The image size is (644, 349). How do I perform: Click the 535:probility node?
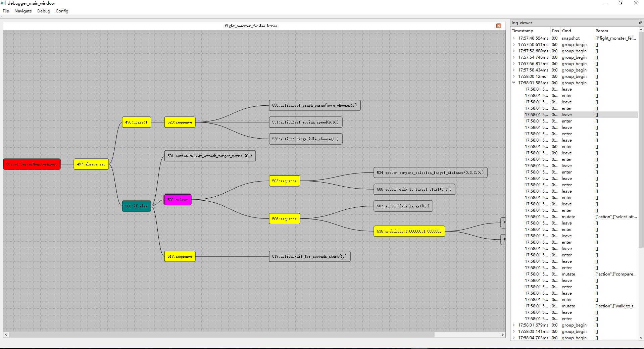pyautogui.click(x=409, y=231)
